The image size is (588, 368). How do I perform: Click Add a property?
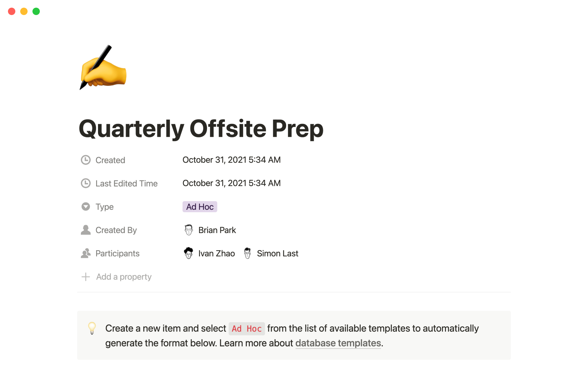pos(124,277)
